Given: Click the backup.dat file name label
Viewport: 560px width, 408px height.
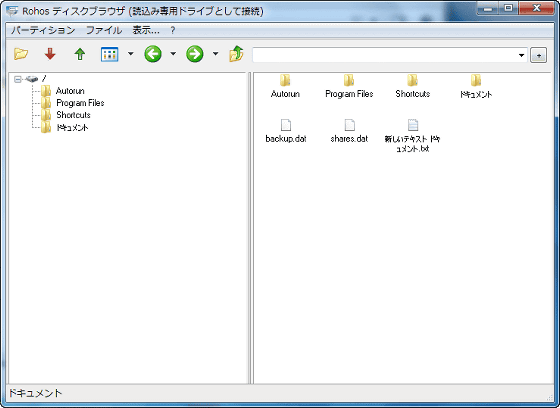Looking at the screenshot, I should (x=286, y=139).
